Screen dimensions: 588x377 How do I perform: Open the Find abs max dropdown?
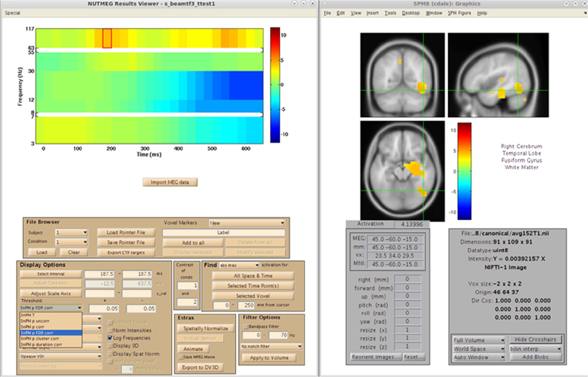click(239, 265)
